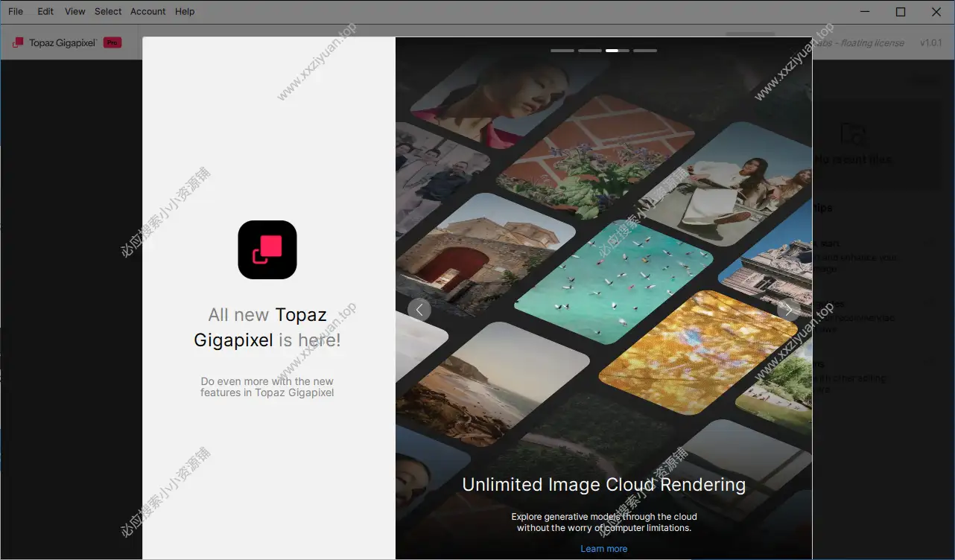Open the File menu
Screen dimensions: 955x560
click(x=16, y=11)
